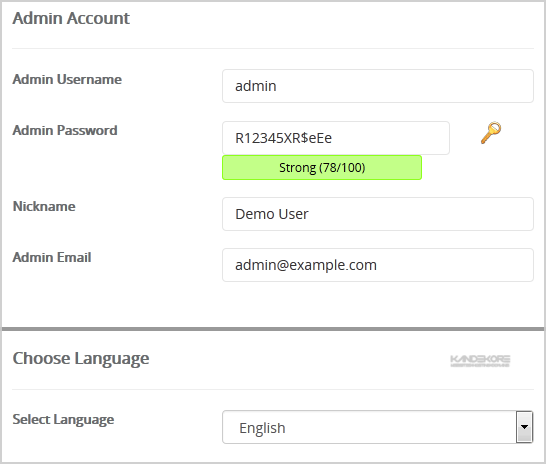Click the Nickname label text
Image resolution: width=546 pixels, height=464 pixels.
(44, 206)
